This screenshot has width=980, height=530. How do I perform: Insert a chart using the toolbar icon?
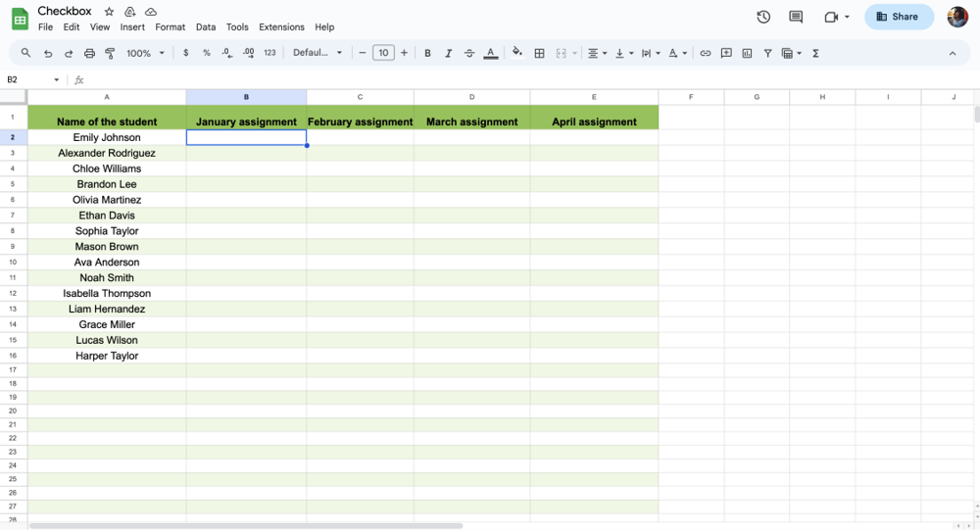coord(747,53)
